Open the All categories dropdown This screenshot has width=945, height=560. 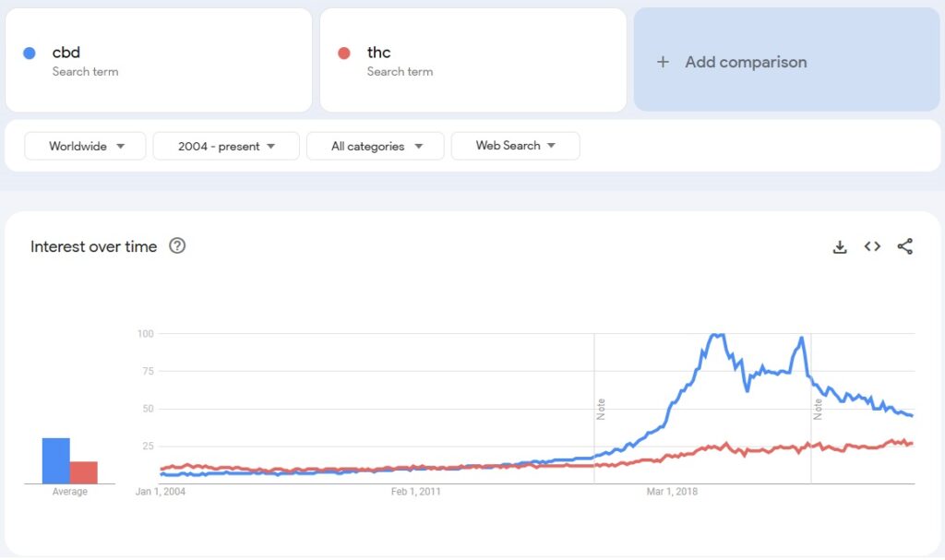[376, 146]
